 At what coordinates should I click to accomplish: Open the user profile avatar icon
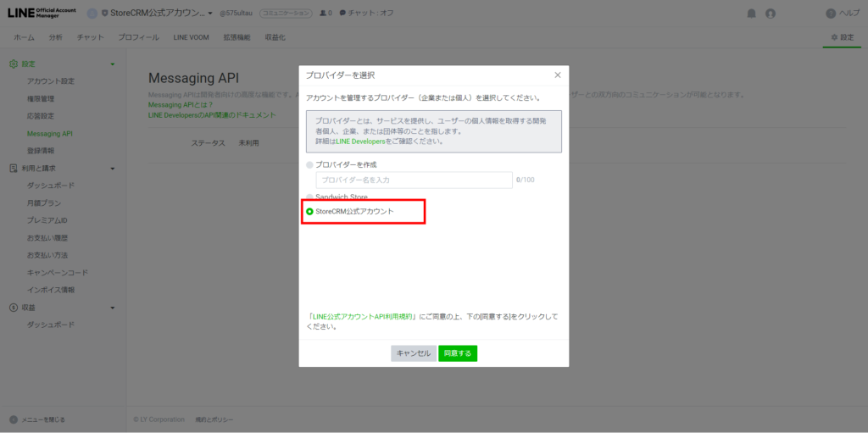770,14
